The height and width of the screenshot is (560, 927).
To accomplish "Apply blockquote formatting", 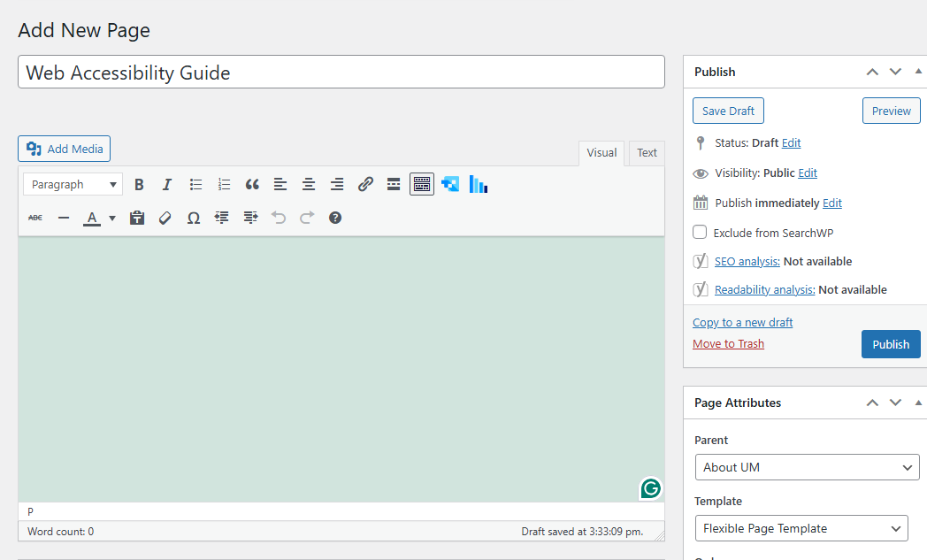I will click(x=252, y=185).
